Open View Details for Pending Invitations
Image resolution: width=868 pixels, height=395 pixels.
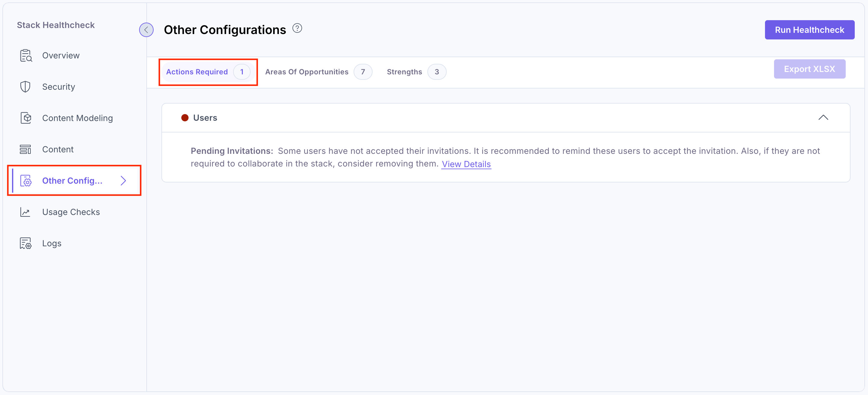tap(466, 164)
